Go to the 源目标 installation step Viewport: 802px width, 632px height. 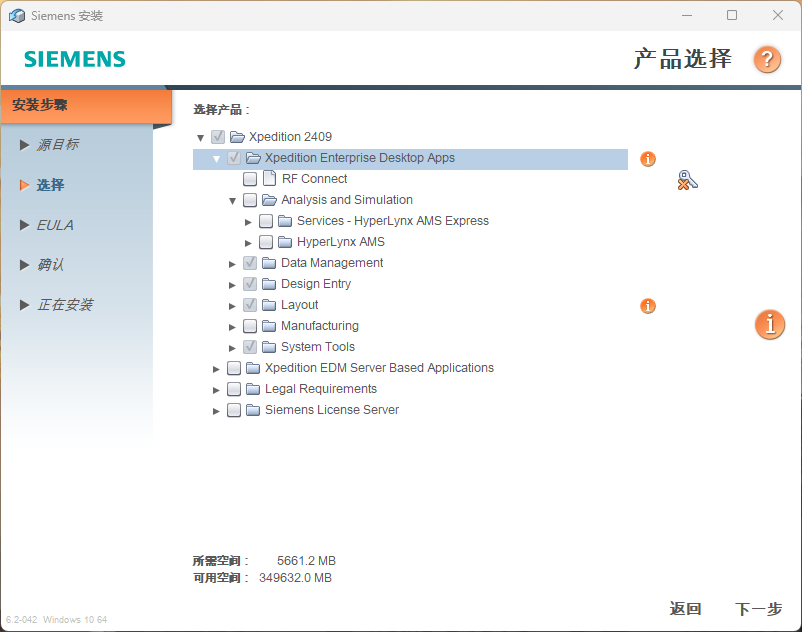pyautogui.click(x=57, y=145)
